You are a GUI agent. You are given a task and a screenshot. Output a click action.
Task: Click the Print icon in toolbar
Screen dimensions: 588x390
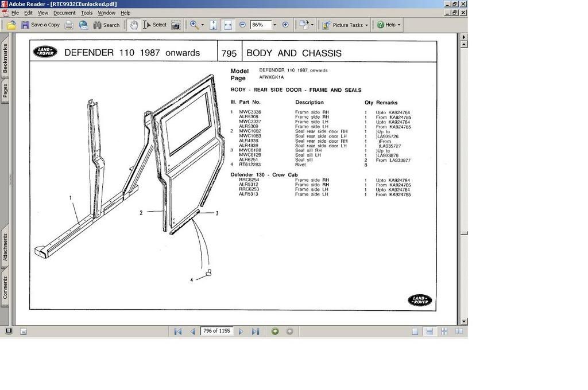tap(69, 25)
